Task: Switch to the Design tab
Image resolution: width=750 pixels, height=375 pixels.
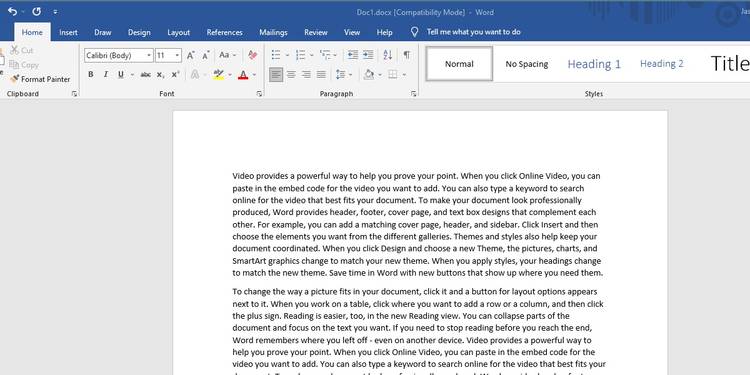Action: click(139, 33)
